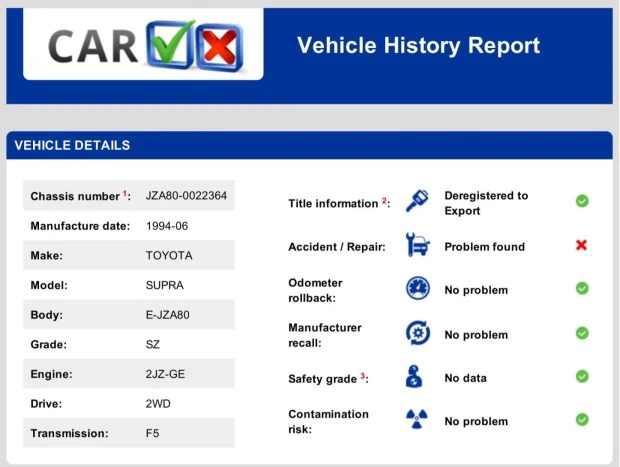Click green check beside No data
Viewport: 620px width, 467px height.
[582, 376]
